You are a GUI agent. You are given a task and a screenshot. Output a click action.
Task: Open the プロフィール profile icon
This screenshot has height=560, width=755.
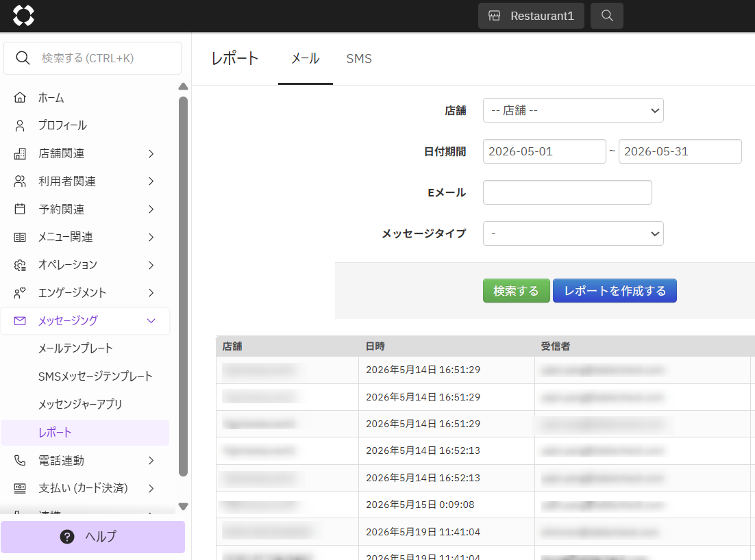pyautogui.click(x=20, y=125)
